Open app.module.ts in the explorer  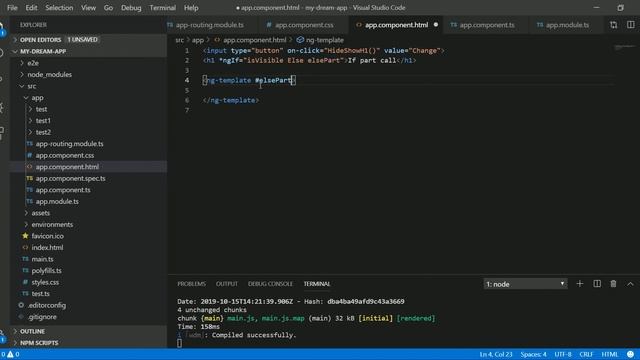point(88,201)
